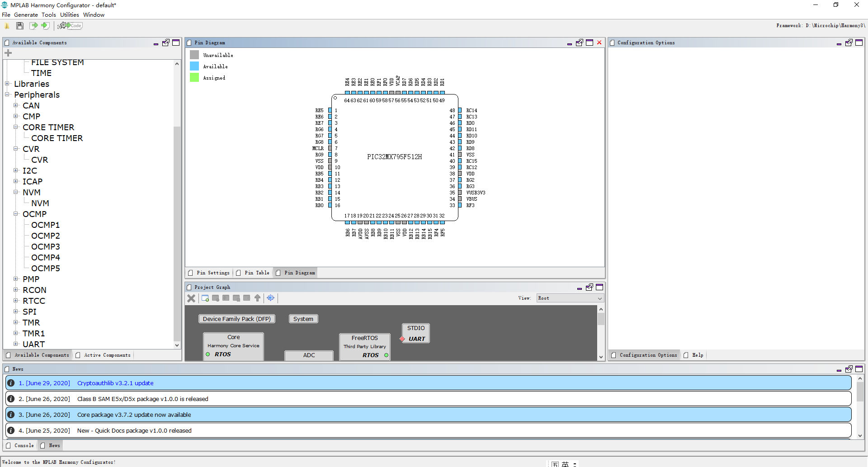Open the File menu

pyautogui.click(x=6, y=14)
